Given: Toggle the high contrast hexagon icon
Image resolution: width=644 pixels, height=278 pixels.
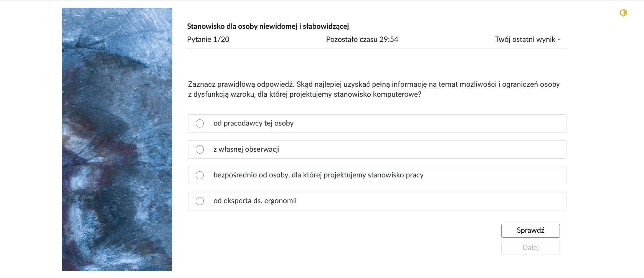Looking at the screenshot, I should tap(623, 12).
